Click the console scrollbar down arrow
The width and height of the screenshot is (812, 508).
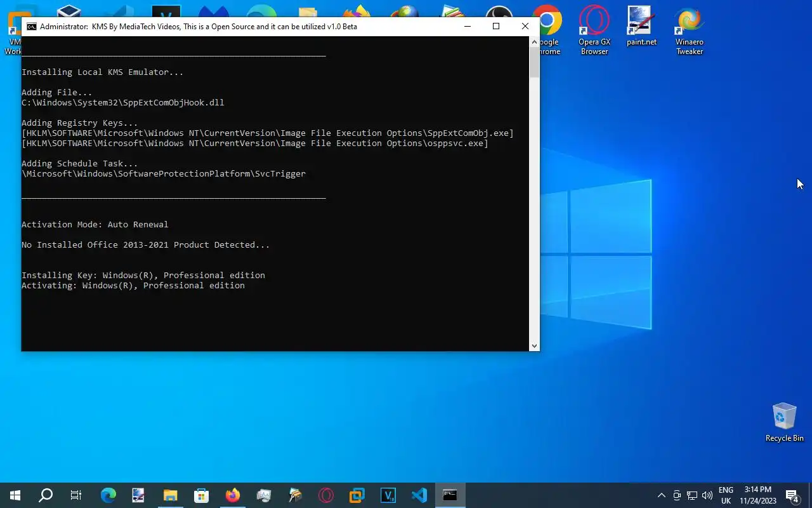click(535, 346)
